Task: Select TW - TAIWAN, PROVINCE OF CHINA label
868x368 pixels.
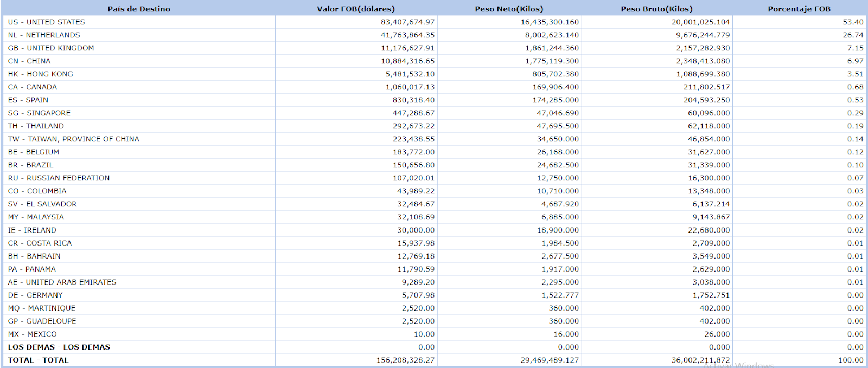Action: (x=74, y=139)
